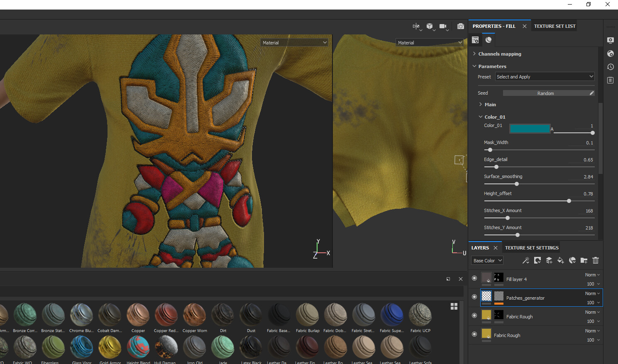
Task: Adjust the Color_01 alpha slider
Action: click(573, 133)
